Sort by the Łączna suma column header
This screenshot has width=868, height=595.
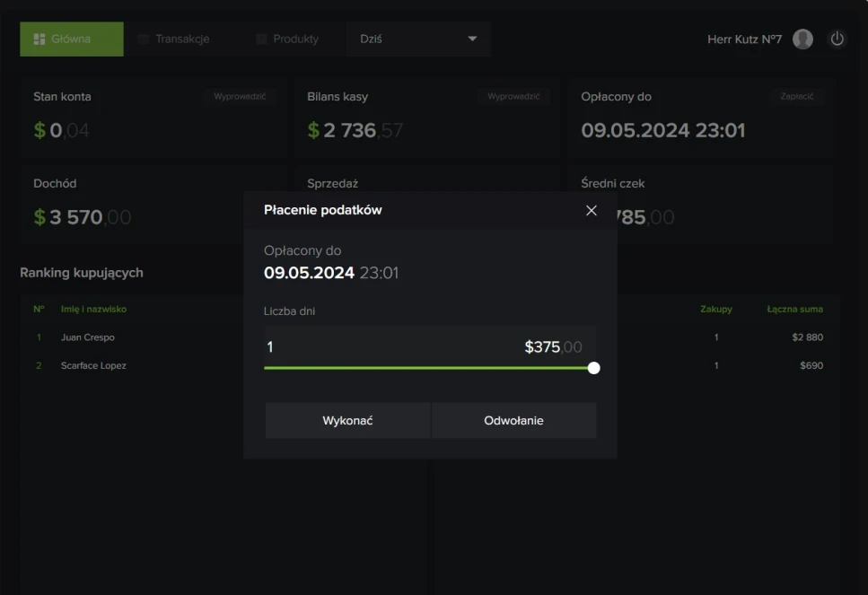pyautogui.click(x=794, y=309)
